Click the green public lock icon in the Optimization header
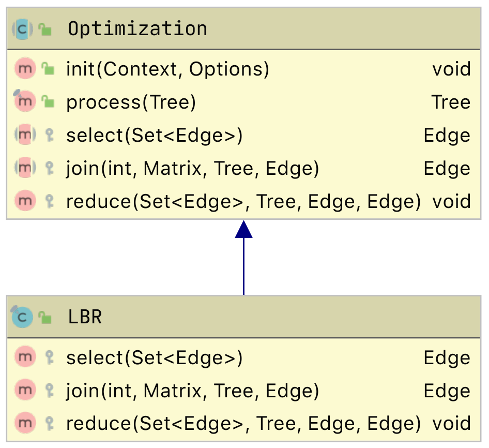 pos(45,29)
